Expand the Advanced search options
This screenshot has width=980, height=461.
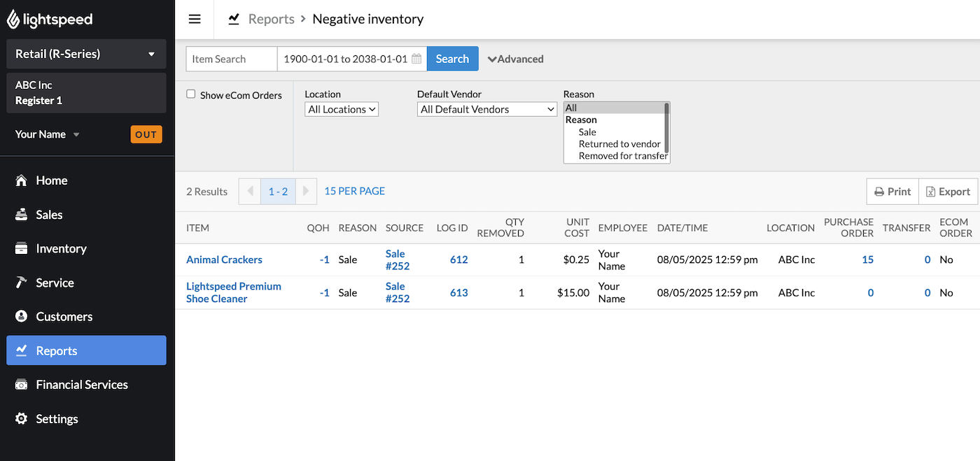point(515,59)
